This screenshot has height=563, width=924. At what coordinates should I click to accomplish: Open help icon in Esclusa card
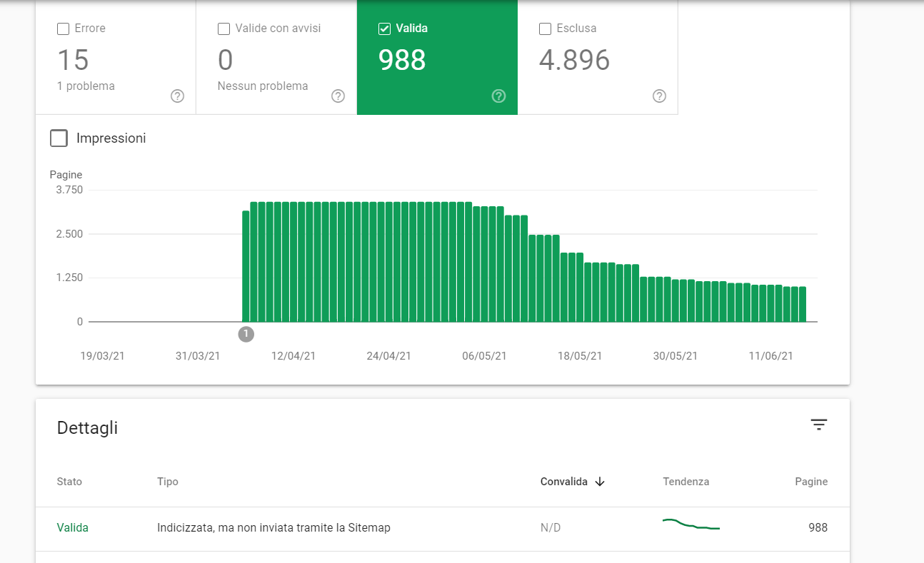point(660,96)
